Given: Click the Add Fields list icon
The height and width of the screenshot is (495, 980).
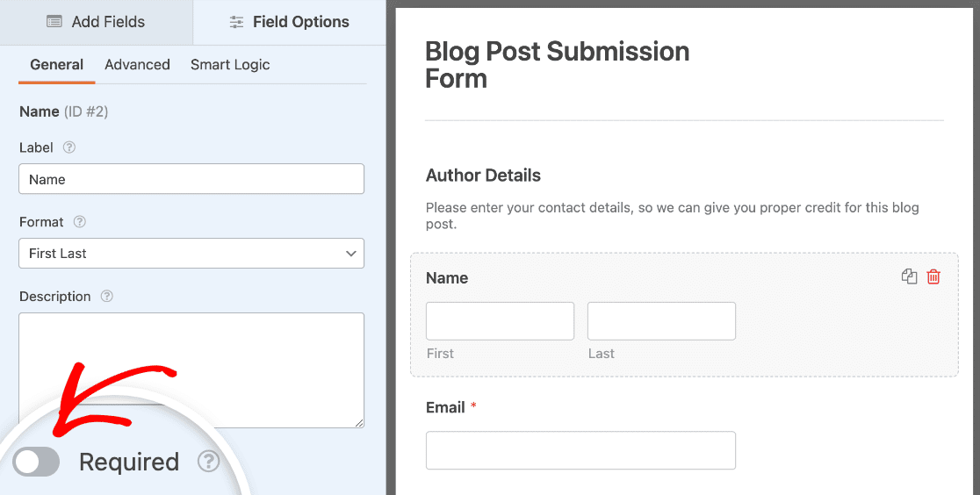Looking at the screenshot, I should [55, 22].
